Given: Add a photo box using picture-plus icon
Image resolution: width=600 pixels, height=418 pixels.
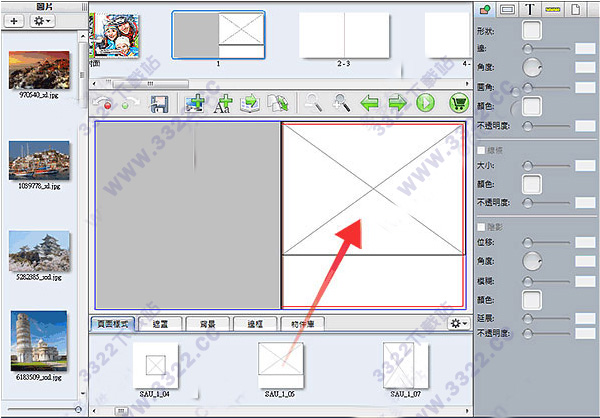Looking at the screenshot, I should (195, 103).
